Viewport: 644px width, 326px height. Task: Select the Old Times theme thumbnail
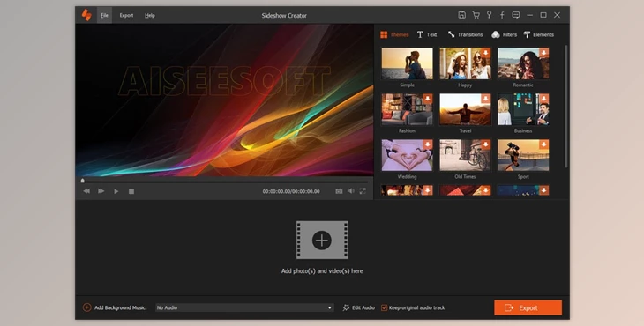click(465, 155)
